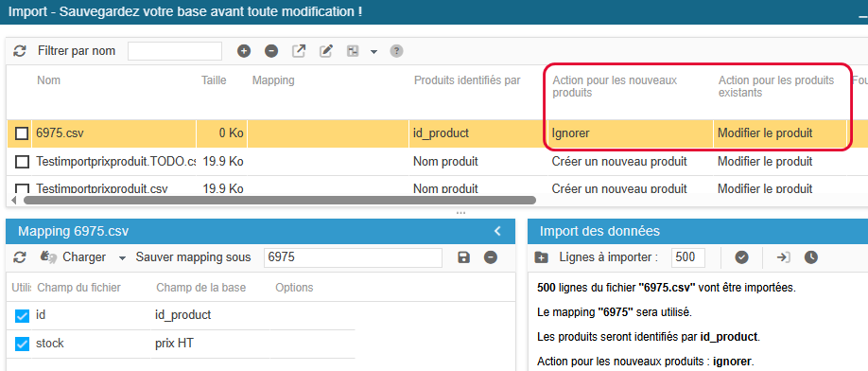Launch the import with the arrow icon
The height and width of the screenshot is (371, 868).
(783, 257)
